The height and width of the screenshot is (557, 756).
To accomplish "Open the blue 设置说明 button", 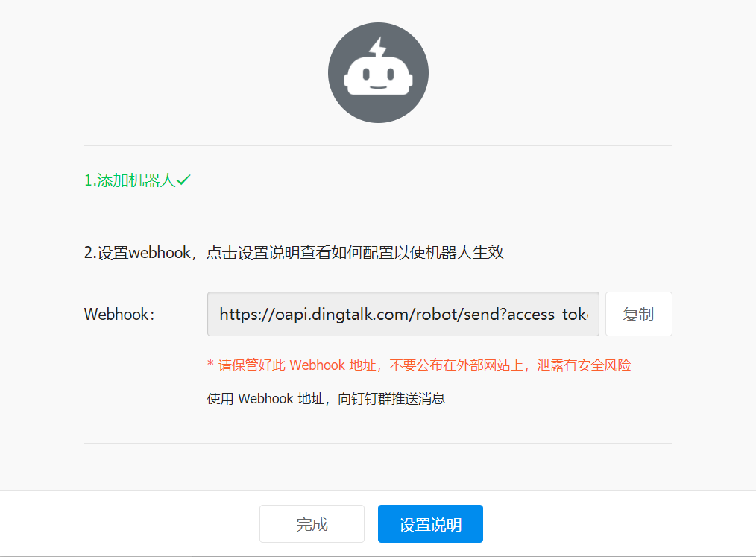I will click(x=430, y=524).
